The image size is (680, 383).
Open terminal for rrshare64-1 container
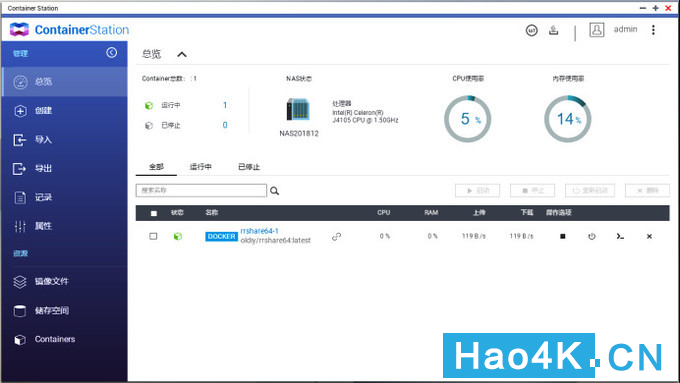[x=620, y=236]
